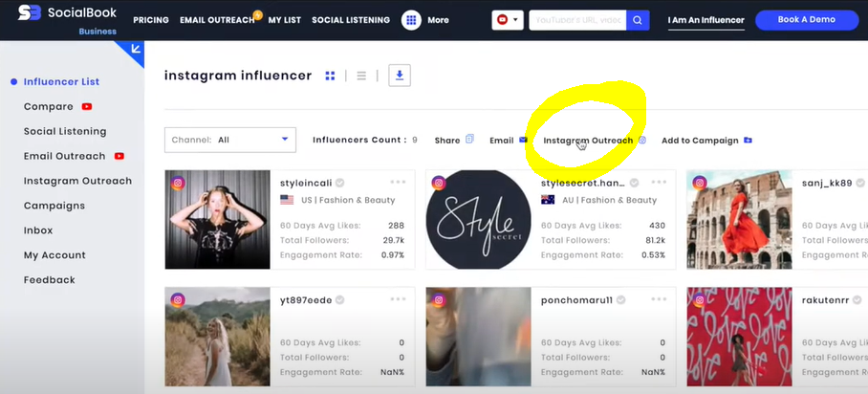The image size is (868, 394).
Task: Open the I Am An Influencer link
Action: click(705, 20)
